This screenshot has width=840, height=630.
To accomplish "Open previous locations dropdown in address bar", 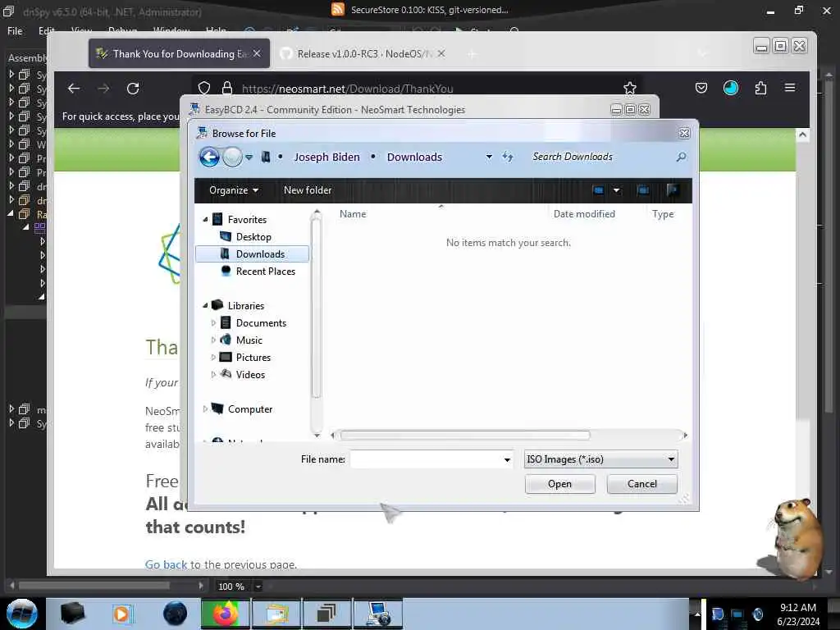I will tap(489, 157).
